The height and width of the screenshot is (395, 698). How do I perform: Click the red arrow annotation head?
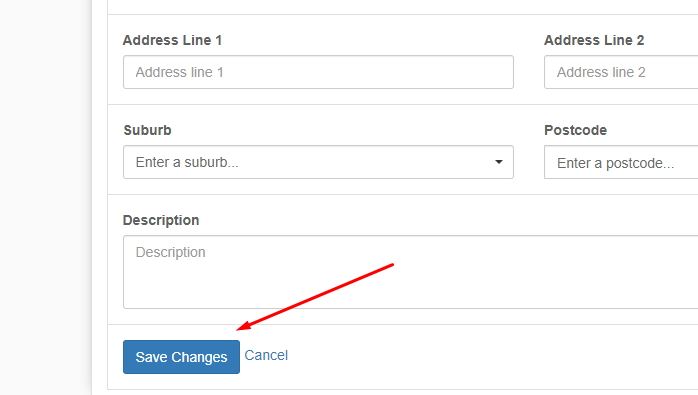pos(243,326)
